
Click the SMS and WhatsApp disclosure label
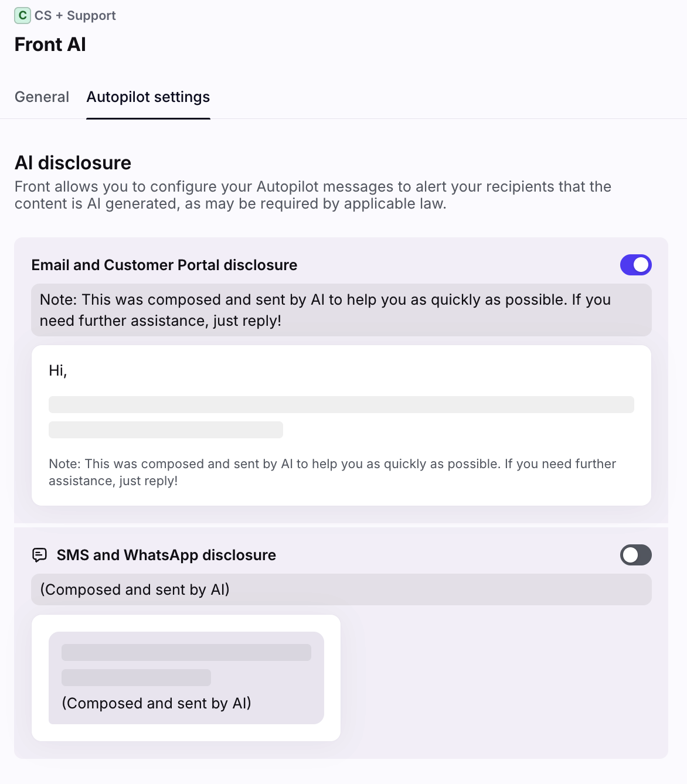166,555
